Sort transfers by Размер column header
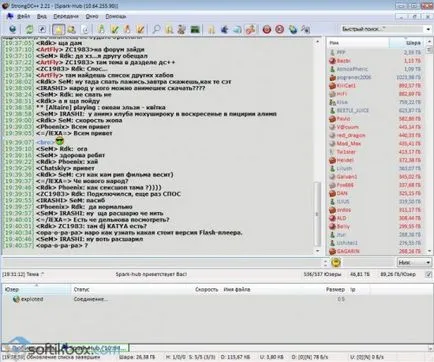434x362 pixels. pyautogui.click(x=335, y=289)
